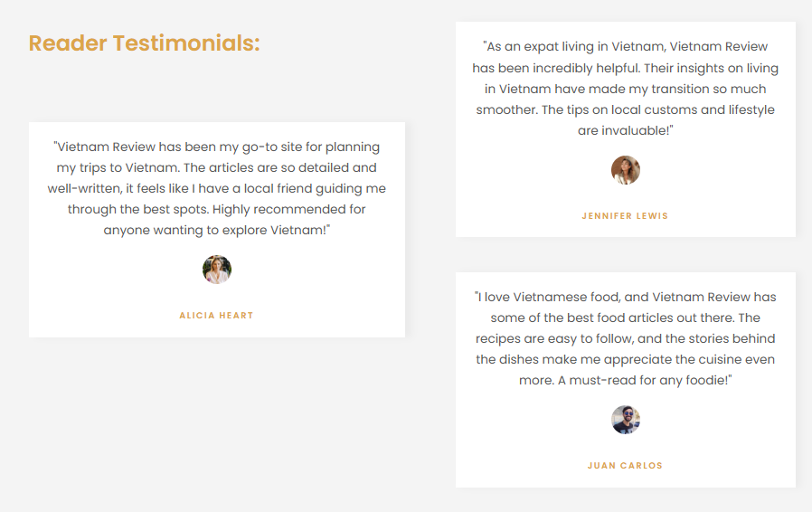The width and height of the screenshot is (812, 512).
Task: Click the quote starting "I love Vietnamese food"
Action: coord(626,297)
